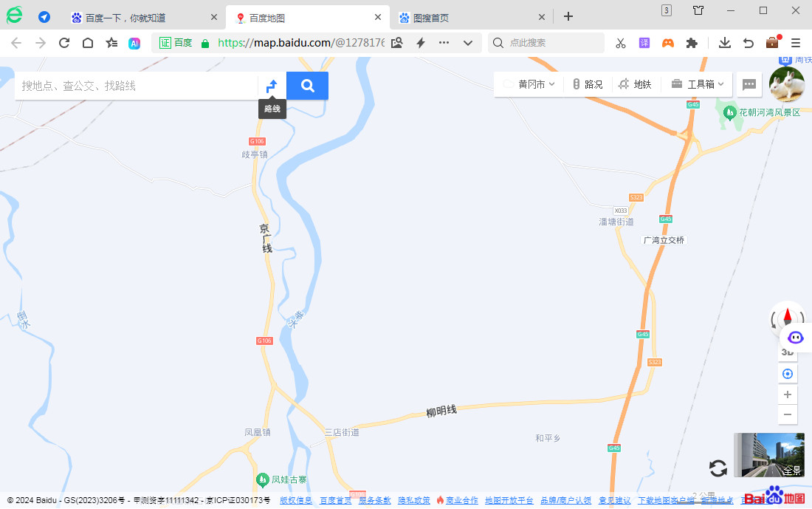Reset map compass to north
This screenshot has width=812, height=509.
(x=787, y=315)
